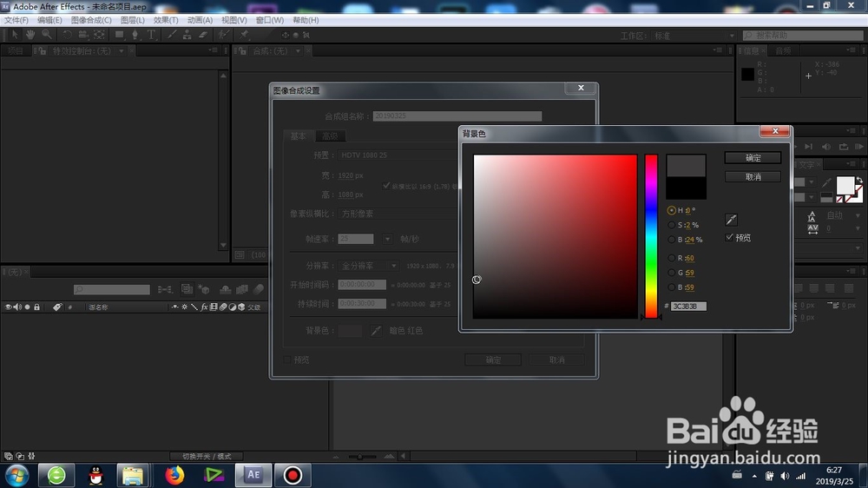Viewport: 868px width, 488px height.
Task: Open the resolution dropdown in composition settings
Action: pyautogui.click(x=368, y=266)
